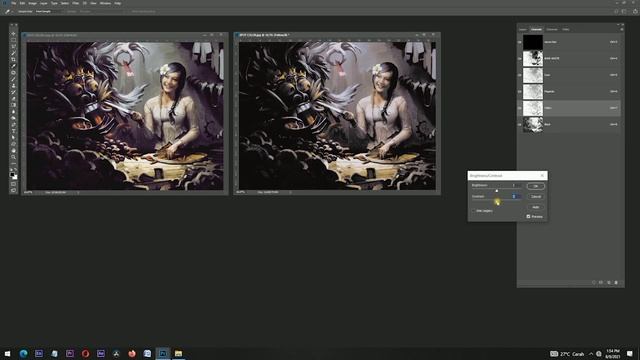Click the Contrast slider track
Image resolution: width=640 pixels, height=360 pixels.
click(x=496, y=201)
